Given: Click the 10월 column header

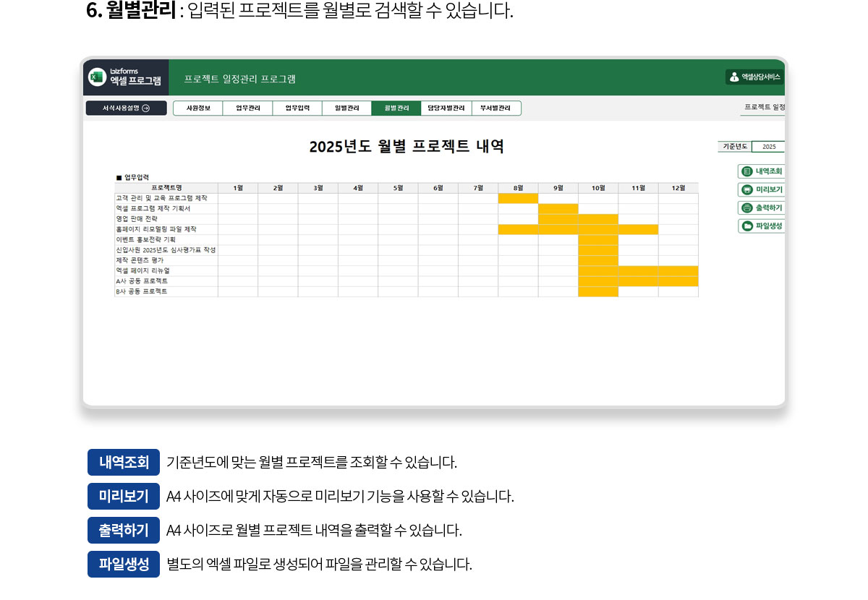Looking at the screenshot, I should point(598,188).
